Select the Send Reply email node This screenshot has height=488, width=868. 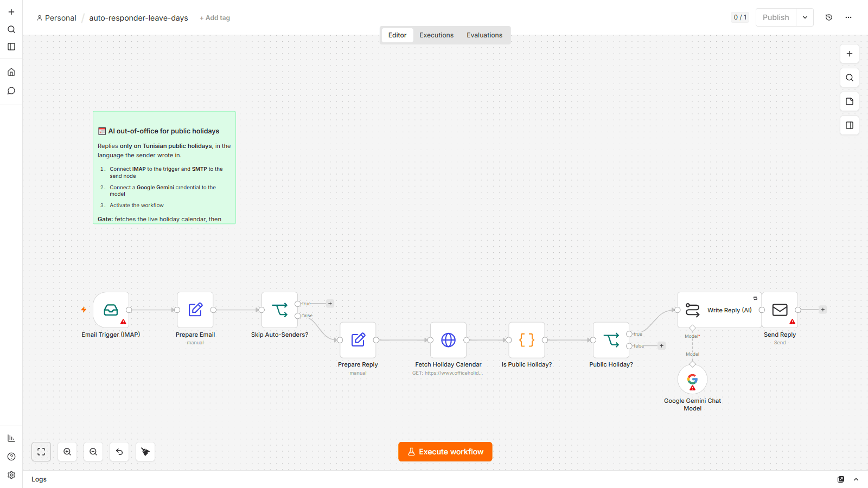(x=780, y=310)
